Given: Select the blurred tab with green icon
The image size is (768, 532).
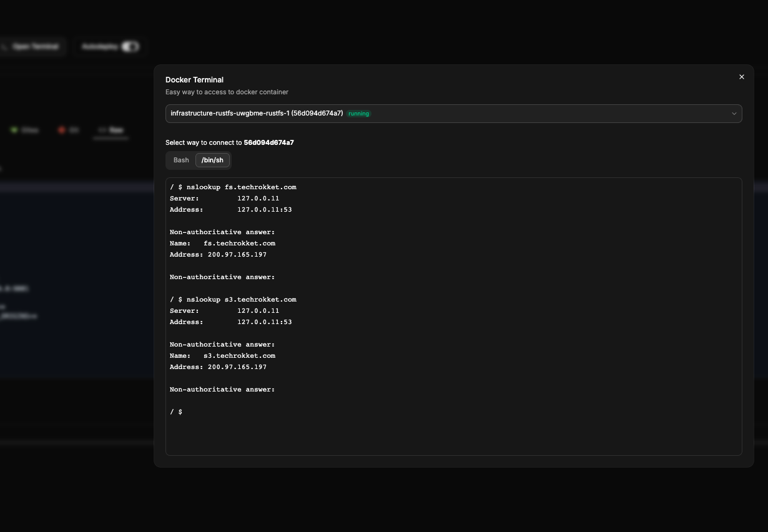Looking at the screenshot, I should (x=24, y=130).
